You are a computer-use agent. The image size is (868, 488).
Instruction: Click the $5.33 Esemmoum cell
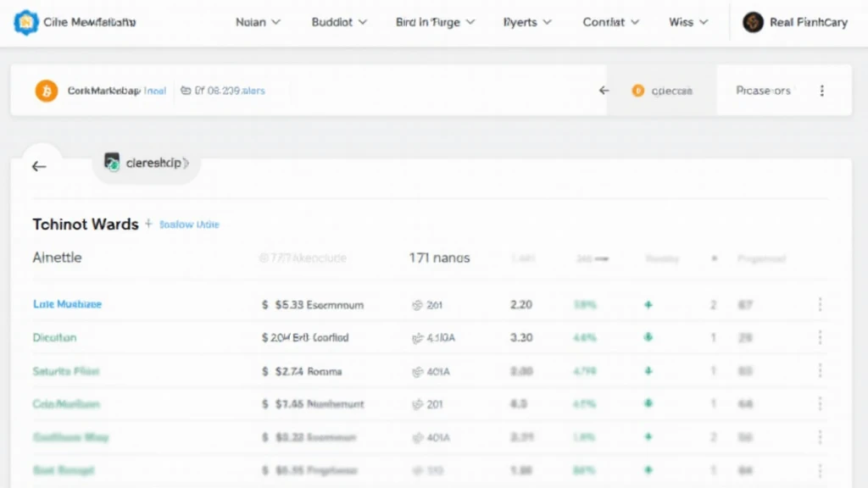pos(313,305)
